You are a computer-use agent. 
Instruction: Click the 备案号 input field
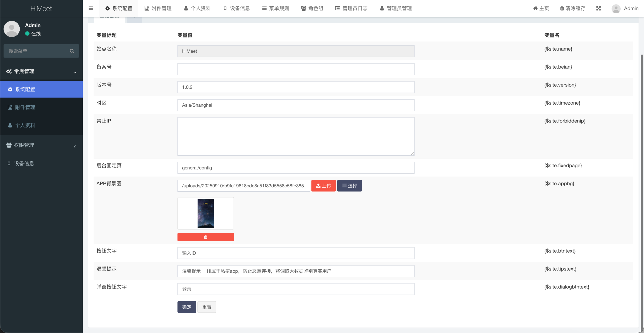[296, 69]
